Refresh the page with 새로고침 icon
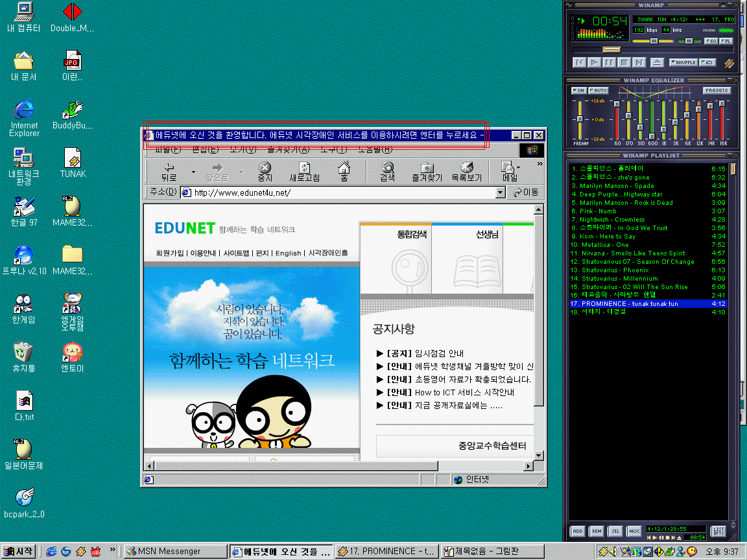This screenshot has height=560, width=747. (304, 172)
